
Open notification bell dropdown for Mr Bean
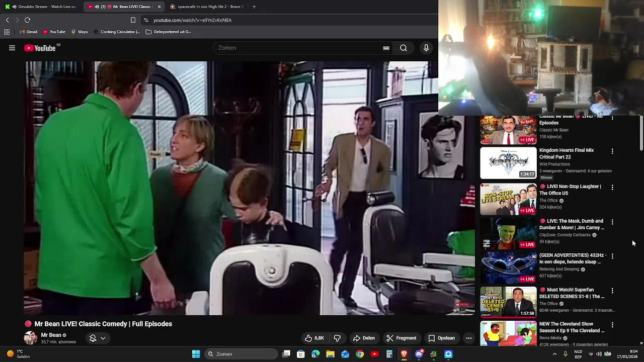point(98,338)
